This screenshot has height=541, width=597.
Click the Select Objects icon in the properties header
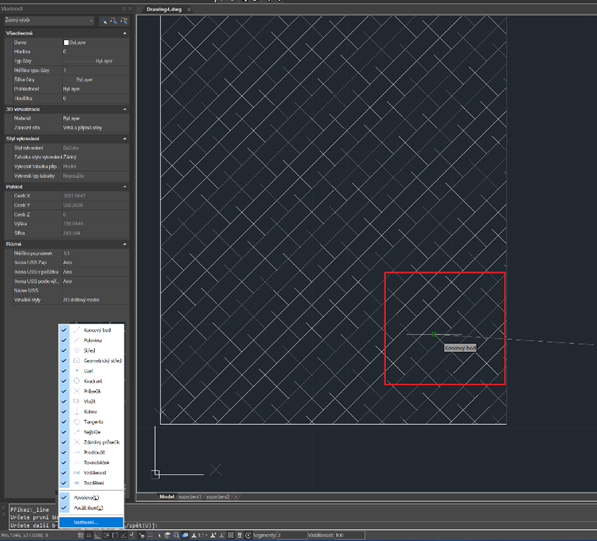click(x=113, y=21)
